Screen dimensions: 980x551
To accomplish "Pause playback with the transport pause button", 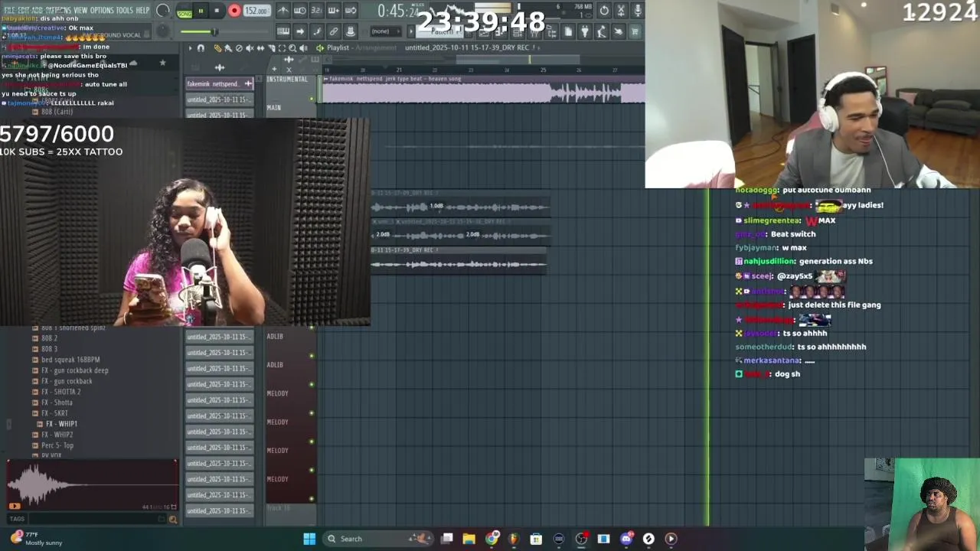I will pos(201,11).
